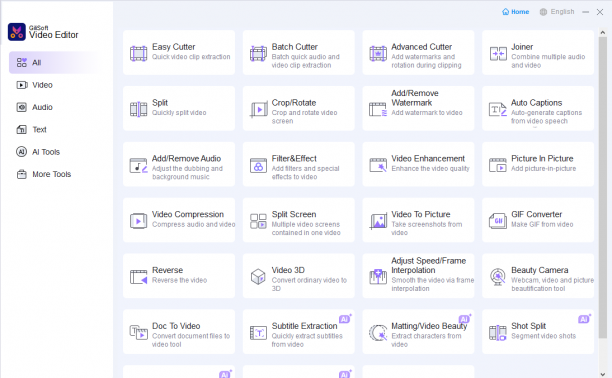Click the Add/Remove Watermark icon
The width and height of the screenshot is (612, 378).
point(378,109)
